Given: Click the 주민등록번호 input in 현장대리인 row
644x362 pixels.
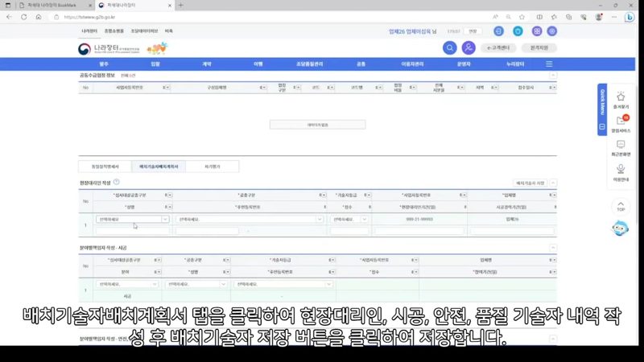Looking at the screenshot, I should 208,232.
